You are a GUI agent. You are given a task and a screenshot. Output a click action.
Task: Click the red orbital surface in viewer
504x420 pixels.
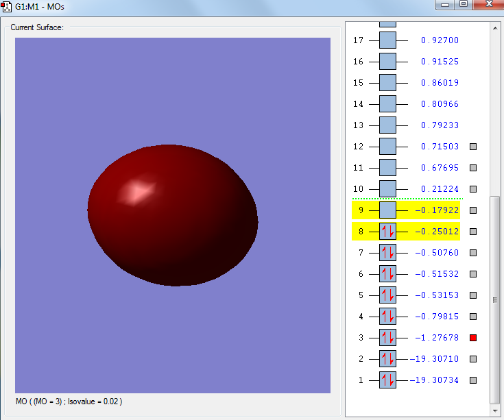pyautogui.click(x=172, y=214)
